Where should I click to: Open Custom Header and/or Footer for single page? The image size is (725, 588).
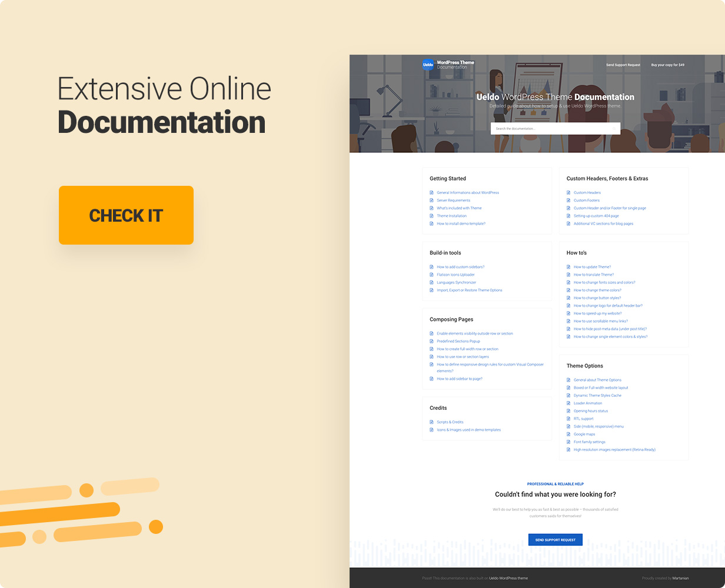pyautogui.click(x=610, y=208)
